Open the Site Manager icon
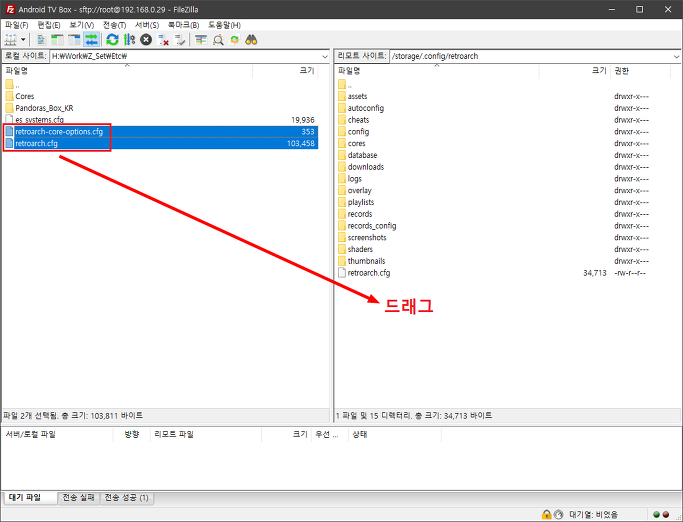The image size is (683, 522). pos(10,40)
